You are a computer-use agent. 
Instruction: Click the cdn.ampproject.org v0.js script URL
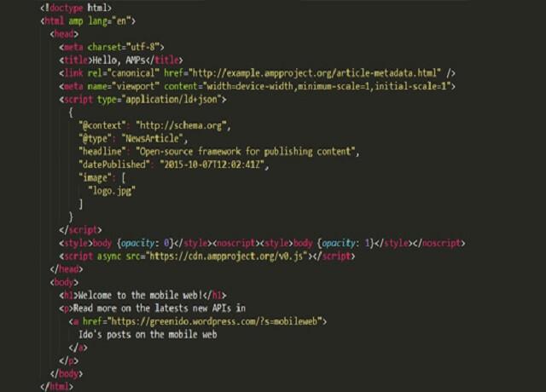226,257
